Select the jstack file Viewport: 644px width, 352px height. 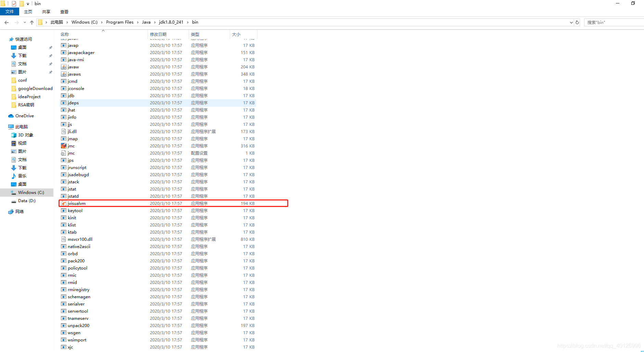(74, 182)
